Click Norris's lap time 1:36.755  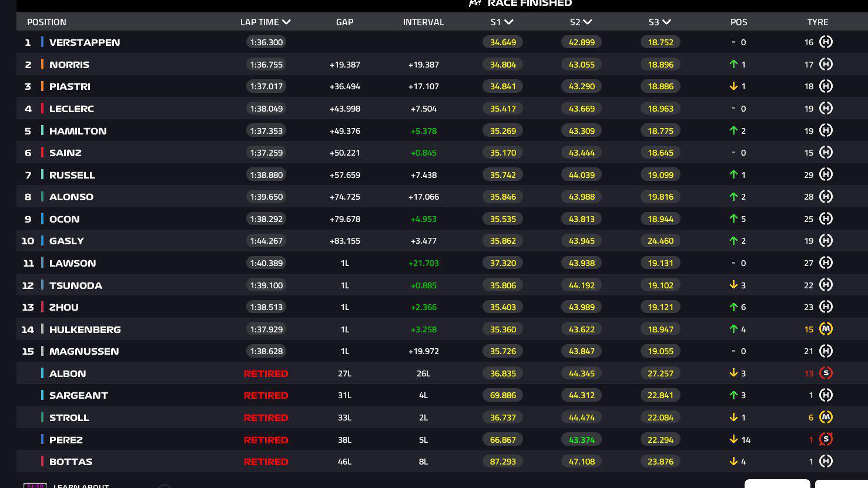tap(266, 65)
